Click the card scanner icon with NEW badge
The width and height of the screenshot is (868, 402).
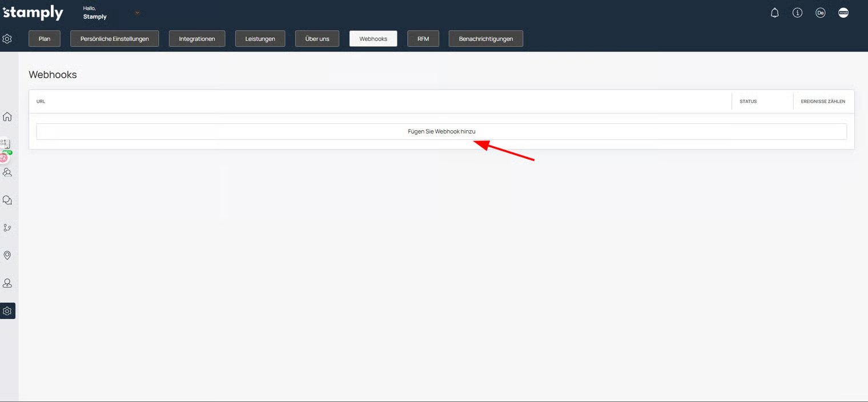pyautogui.click(x=6, y=145)
